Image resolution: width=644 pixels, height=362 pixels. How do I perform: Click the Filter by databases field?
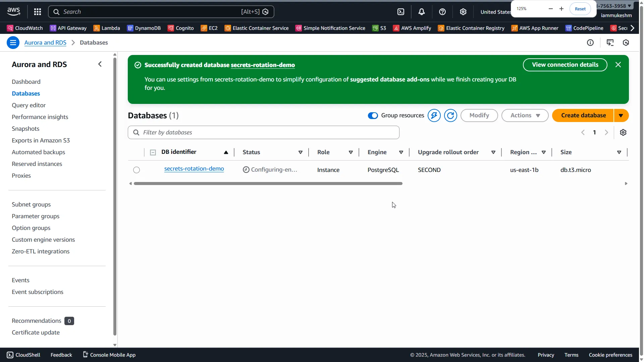click(263, 132)
